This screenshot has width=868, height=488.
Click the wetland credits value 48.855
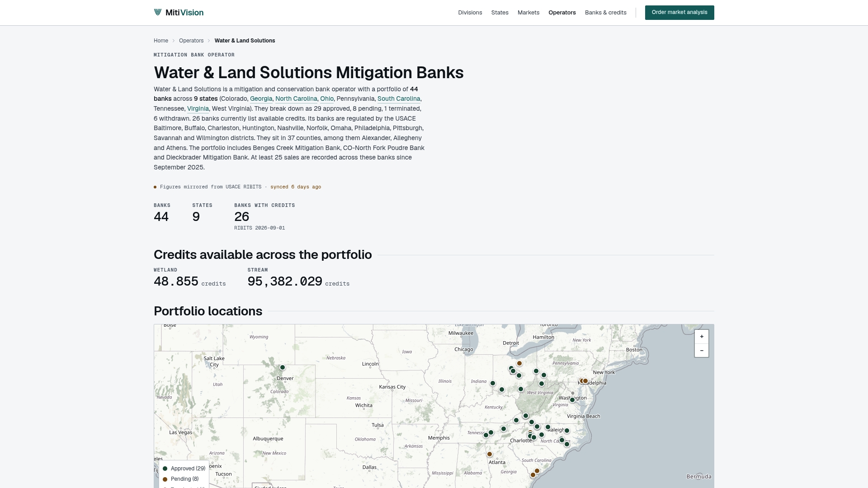pos(176,282)
